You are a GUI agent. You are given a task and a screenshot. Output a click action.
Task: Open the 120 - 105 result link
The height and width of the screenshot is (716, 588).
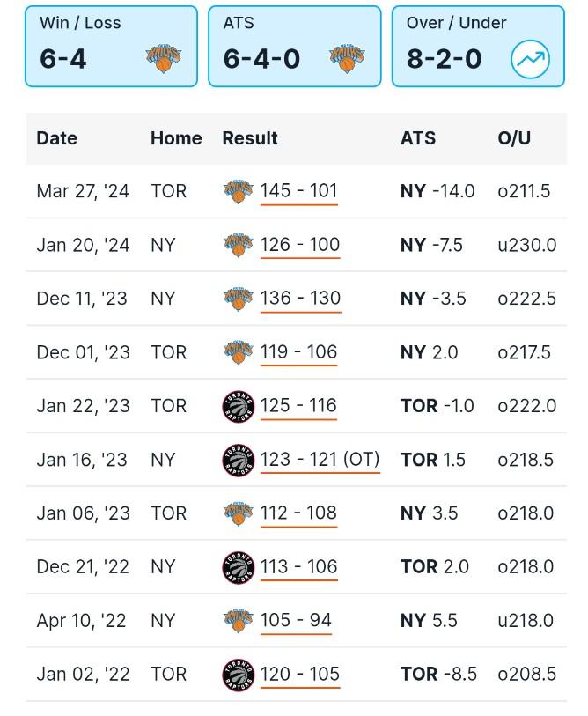pyautogui.click(x=300, y=675)
